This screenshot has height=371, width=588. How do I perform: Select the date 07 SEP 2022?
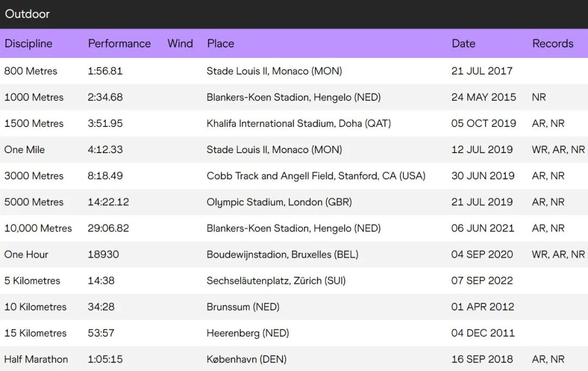coord(482,281)
